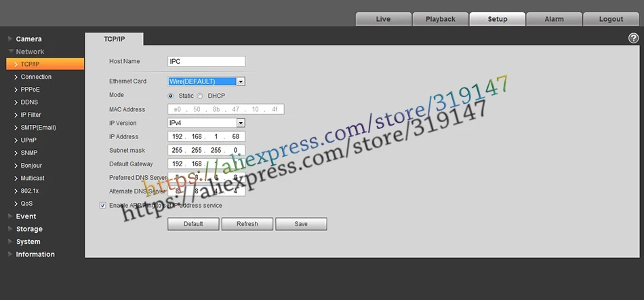Click the Host Name input field
The image size is (644, 300).
click(207, 61)
